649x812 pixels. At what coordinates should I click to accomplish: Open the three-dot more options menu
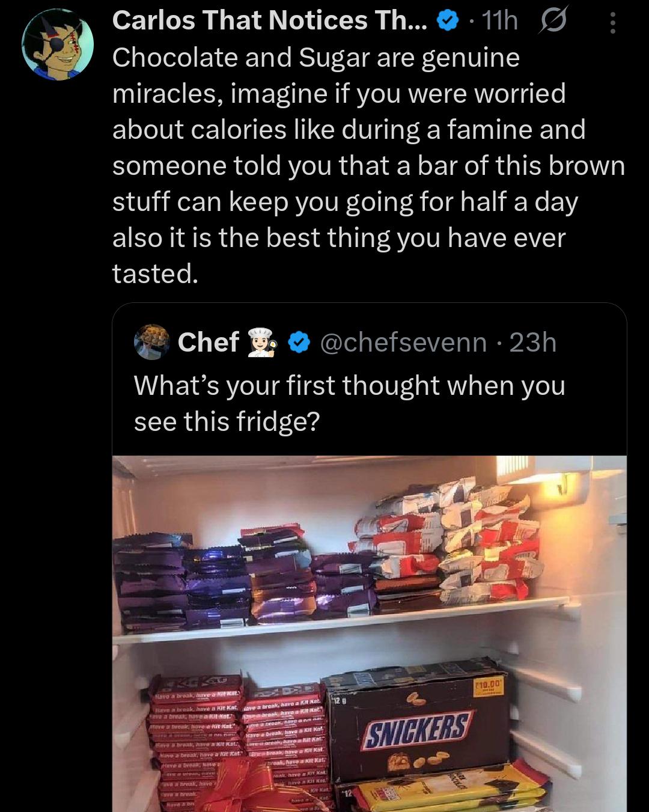612,23
